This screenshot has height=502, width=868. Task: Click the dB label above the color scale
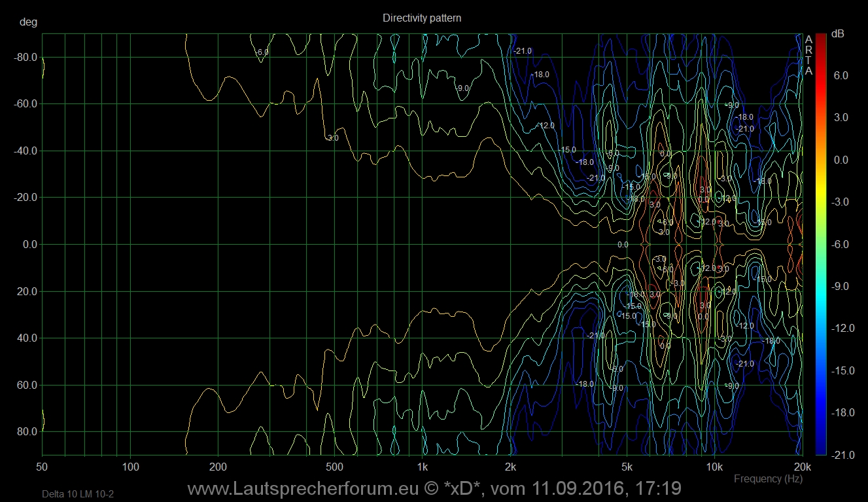(837, 33)
